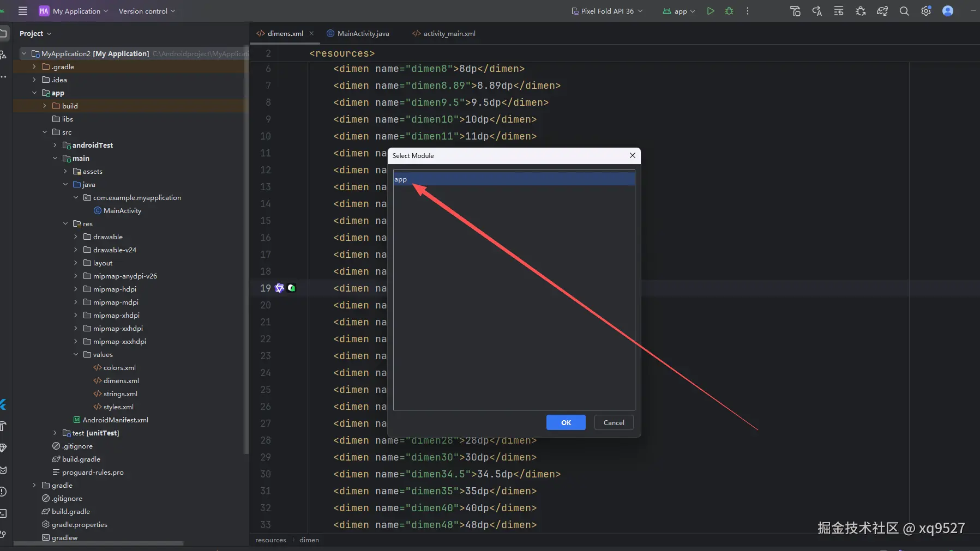Open the My Application project dropdown
980x551 pixels.
coord(74,11)
